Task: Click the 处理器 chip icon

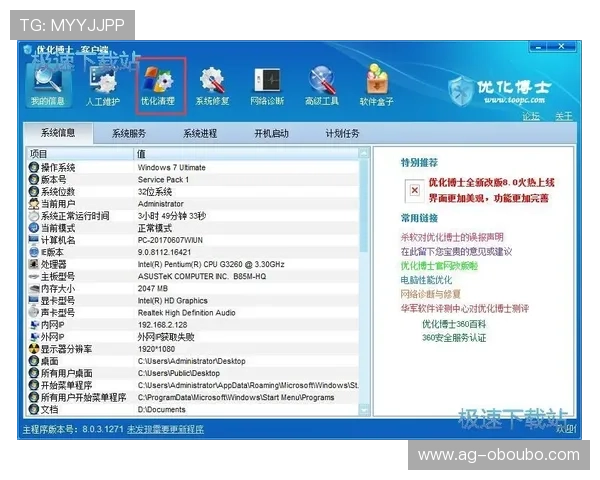Action: 34,264
